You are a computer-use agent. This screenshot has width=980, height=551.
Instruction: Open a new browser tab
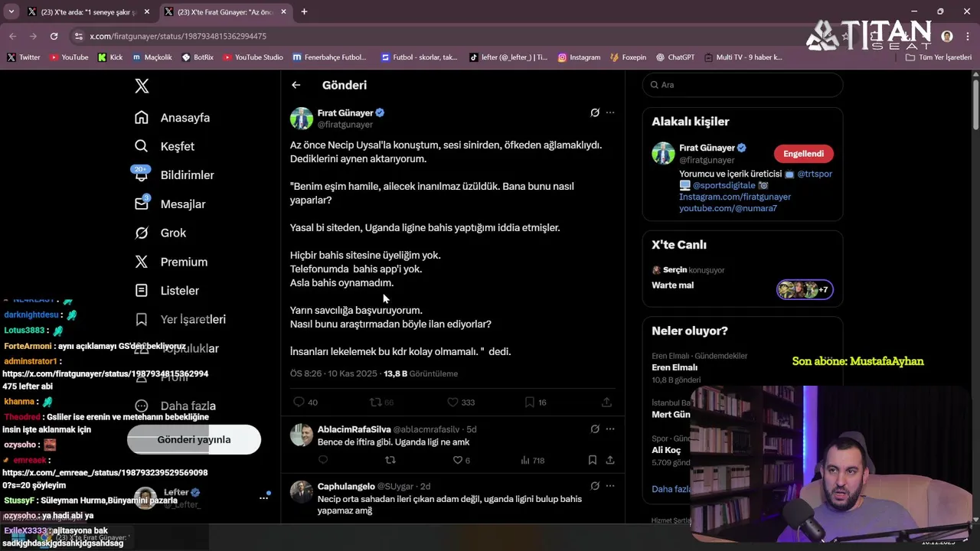tap(304, 11)
